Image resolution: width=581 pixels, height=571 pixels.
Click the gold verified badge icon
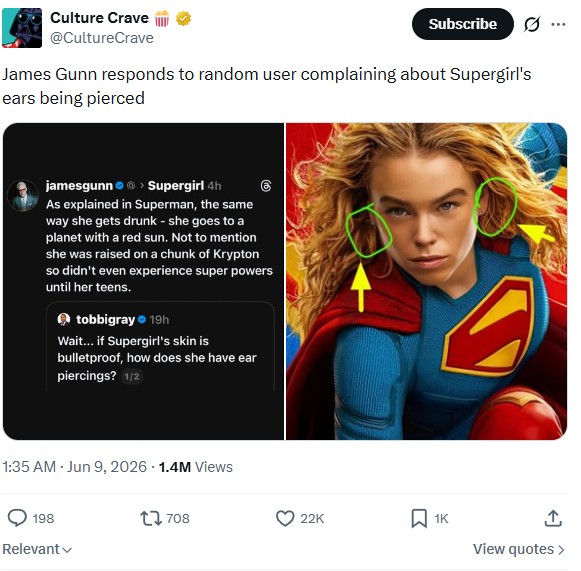pyautogui.click(x=183, y=18)
